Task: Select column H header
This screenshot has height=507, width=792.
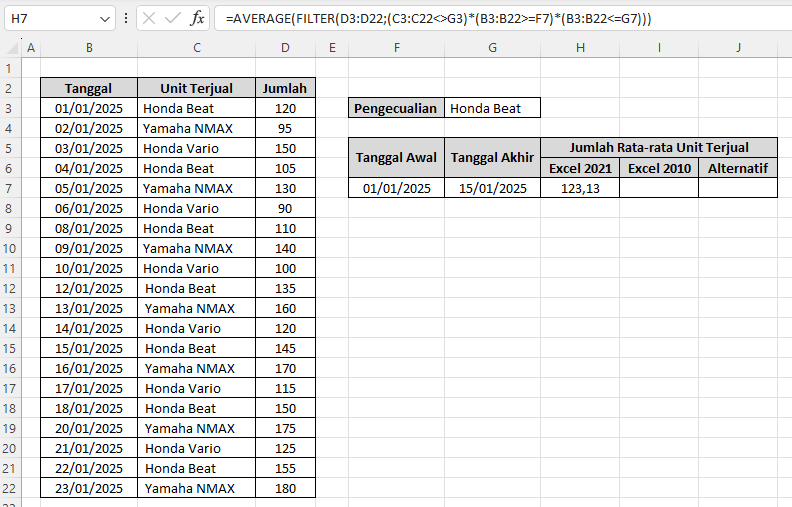Action: [580, 48]
